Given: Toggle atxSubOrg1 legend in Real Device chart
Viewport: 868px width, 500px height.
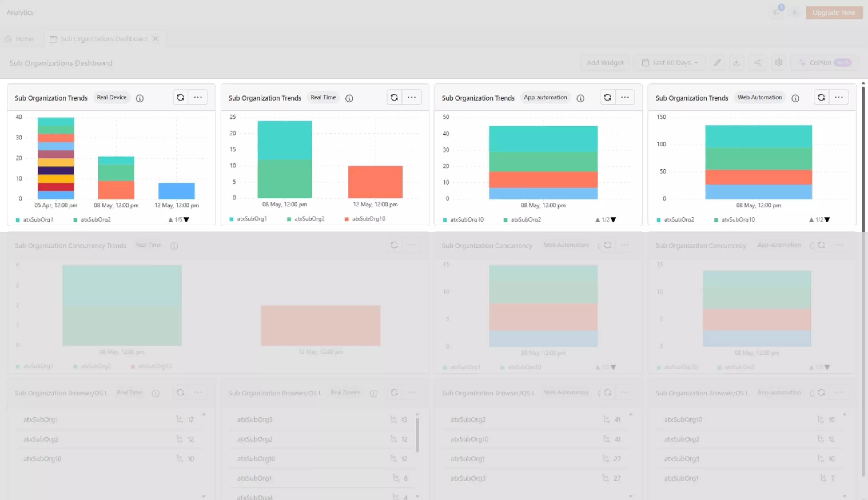Looking at the screenshot, I should (x=37, y=219).
